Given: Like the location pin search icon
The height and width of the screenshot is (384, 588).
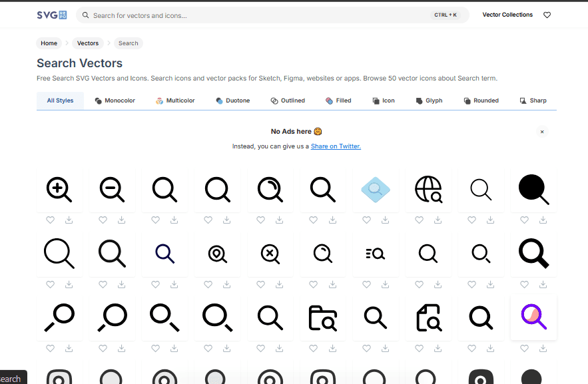Looking at the screenshot, I should (208, 284).
